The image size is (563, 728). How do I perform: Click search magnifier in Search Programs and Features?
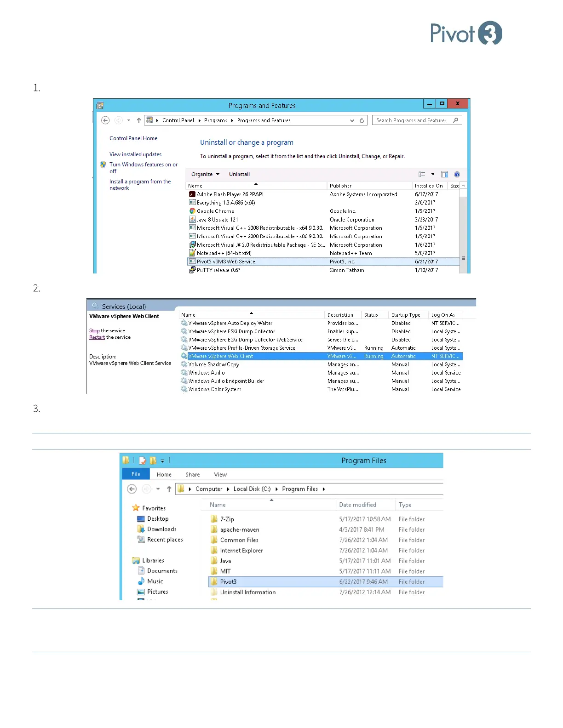(455, 120)
